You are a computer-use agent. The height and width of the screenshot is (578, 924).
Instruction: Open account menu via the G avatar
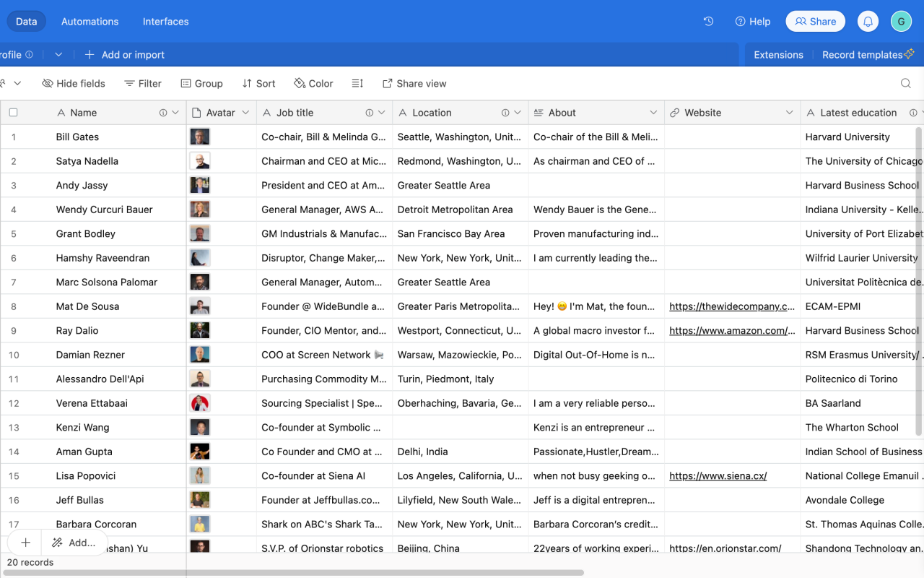tap(901, 21)
